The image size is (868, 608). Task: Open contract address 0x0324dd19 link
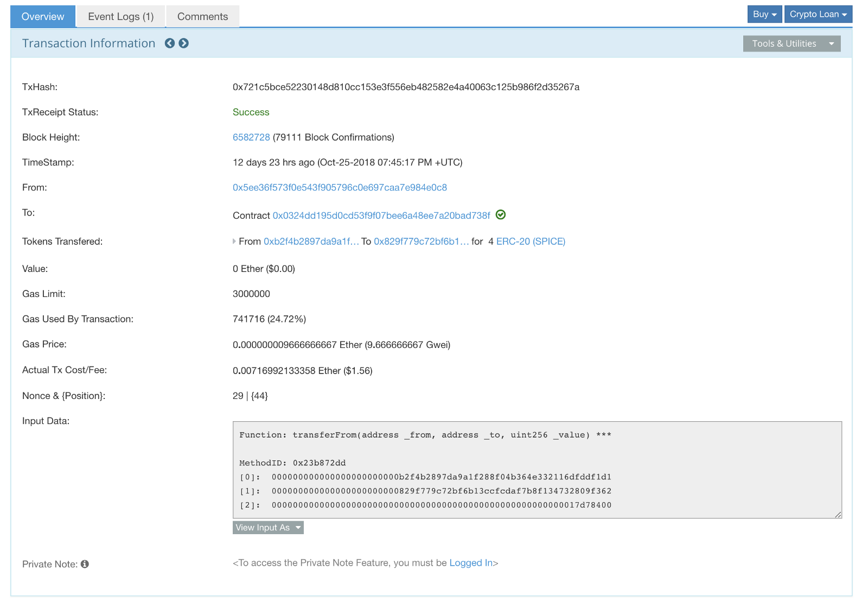point(381,216)
